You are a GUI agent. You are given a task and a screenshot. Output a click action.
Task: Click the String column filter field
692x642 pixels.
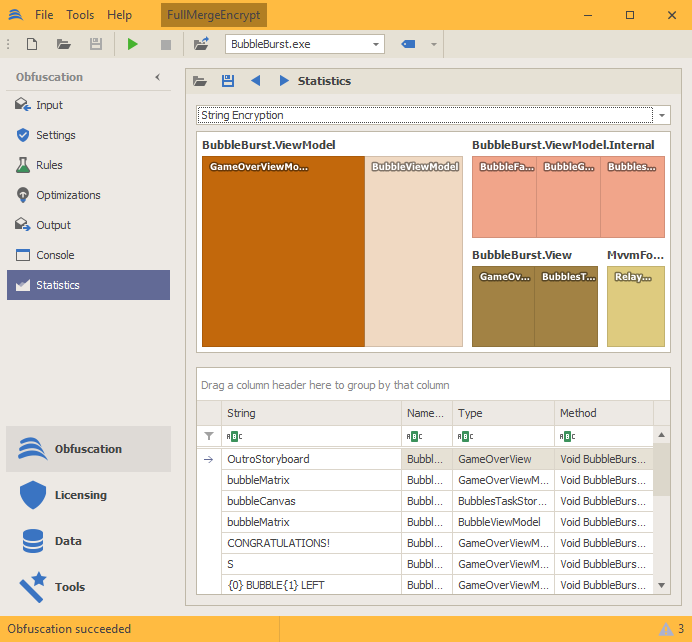click(312, 436)
